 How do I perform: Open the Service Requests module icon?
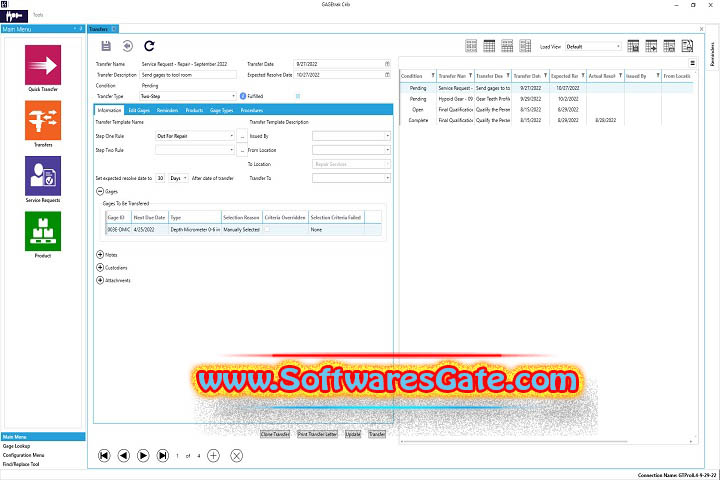(43, 176)
